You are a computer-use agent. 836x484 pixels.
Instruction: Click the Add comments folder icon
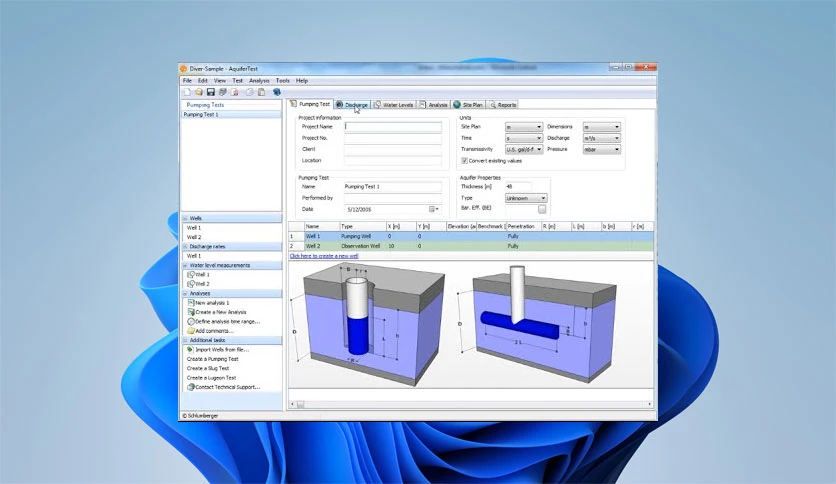(191, 330)
